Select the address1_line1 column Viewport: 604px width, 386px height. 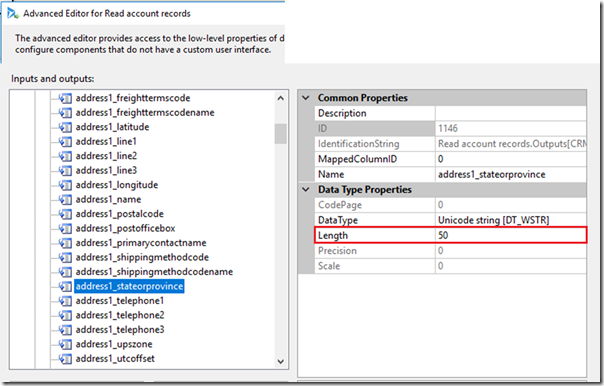(x=106, y=142)
